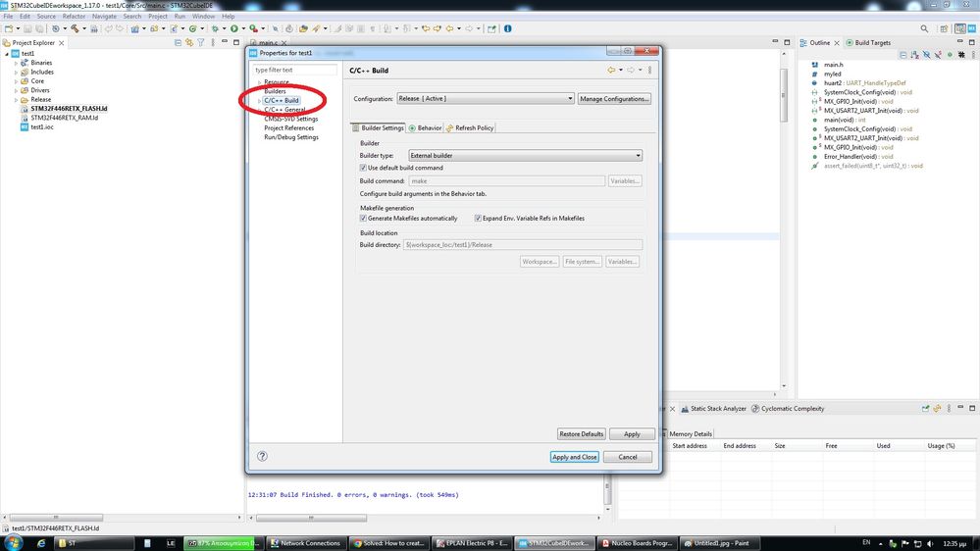Image resolution: width=980 pixels, height=551 pixels.
Task: Click the Workspace... button under Build directory
Action: click(540, 262)
